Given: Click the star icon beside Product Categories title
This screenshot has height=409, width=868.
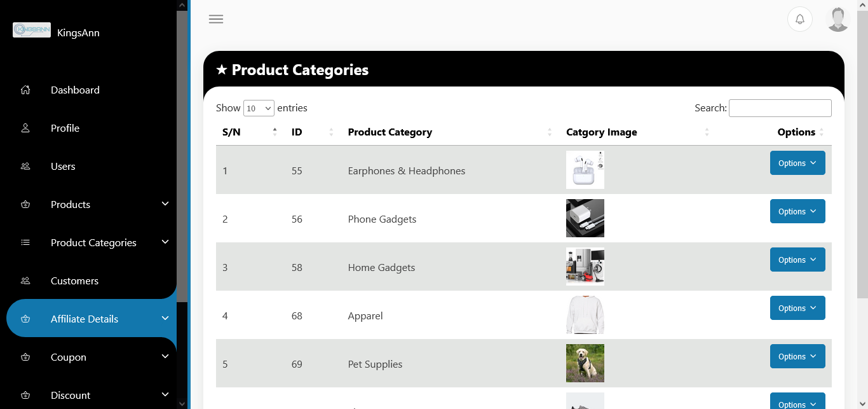Looking at the screenshot, I should pyautogui.click(x=221, y=70).
